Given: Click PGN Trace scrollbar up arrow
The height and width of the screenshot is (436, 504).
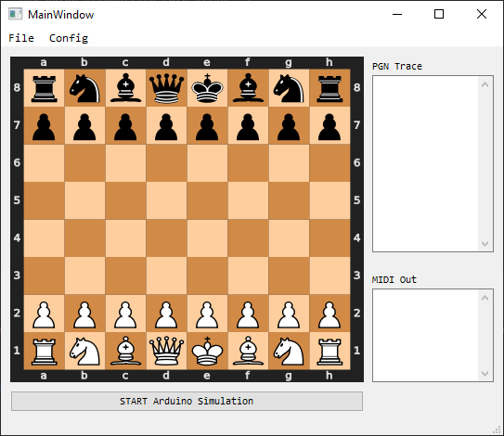Looking at the screenshot, I should click(x=485, y=84).
